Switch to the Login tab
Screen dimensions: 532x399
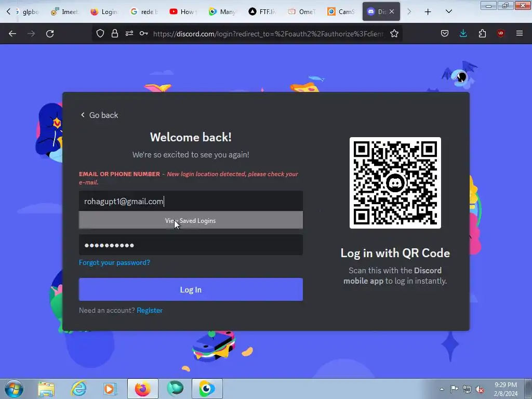pyautogui.click(x=104, y=12)
